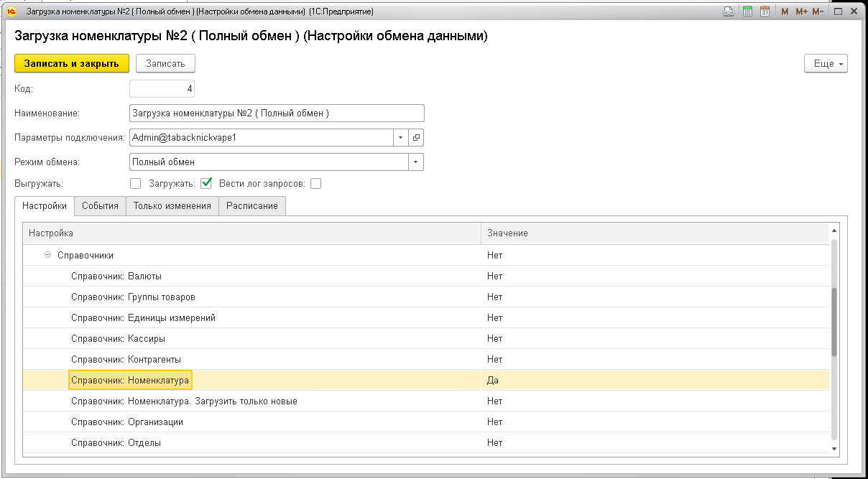Click the Записать button

click(x=165, y=63)
